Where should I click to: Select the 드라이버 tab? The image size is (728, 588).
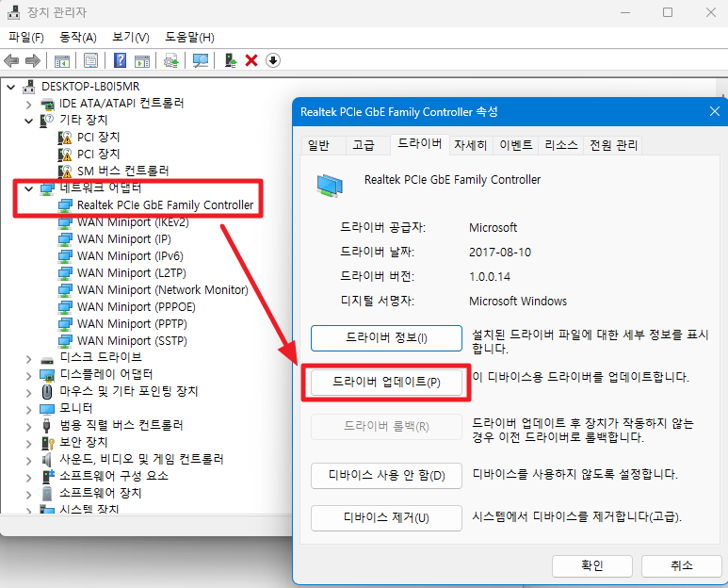click(419, 144)
